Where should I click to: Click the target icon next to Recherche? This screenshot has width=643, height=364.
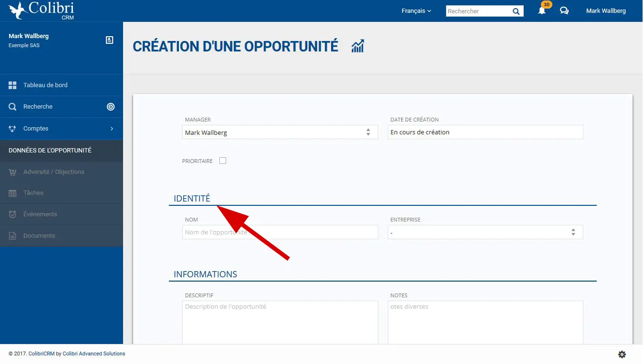coord(111,107)
